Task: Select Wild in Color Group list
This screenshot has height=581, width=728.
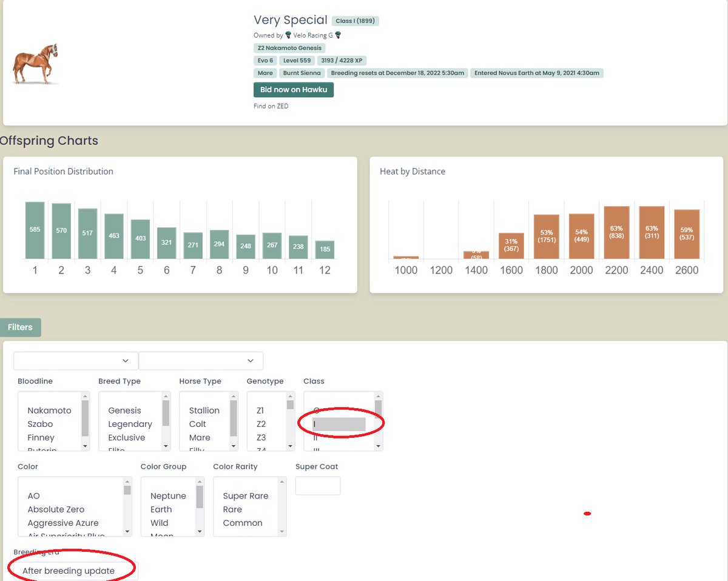Action: (160, 523)
